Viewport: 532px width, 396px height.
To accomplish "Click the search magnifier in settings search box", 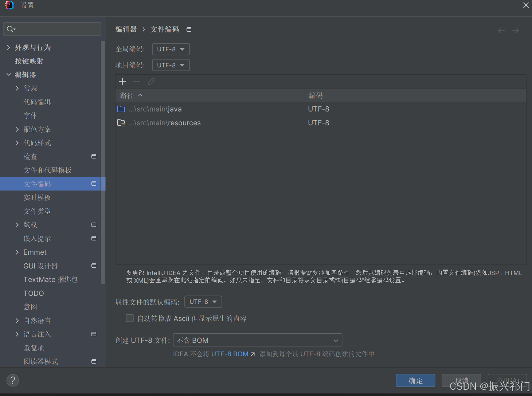I will [11, 29].
